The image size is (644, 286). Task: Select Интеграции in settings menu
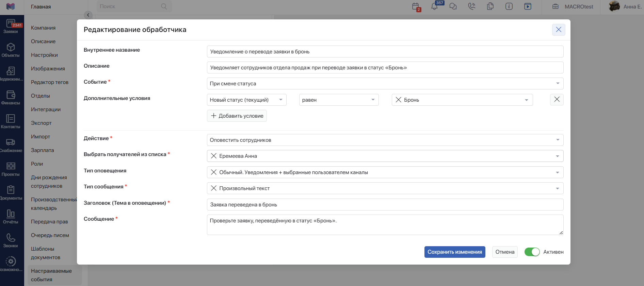46,110
